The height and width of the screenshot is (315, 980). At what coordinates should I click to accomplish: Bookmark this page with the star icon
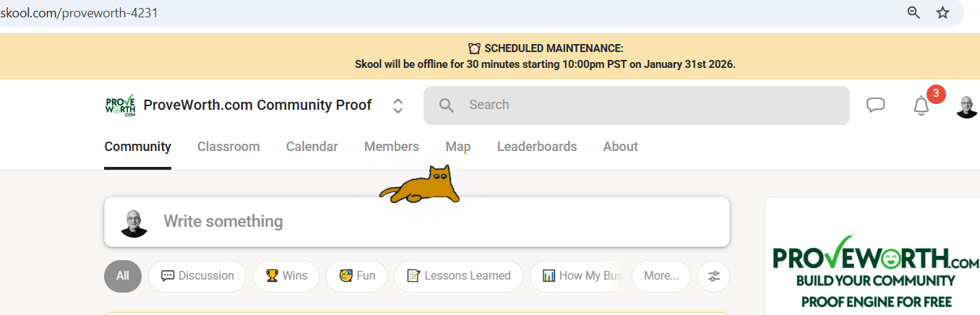tap(942, 13)
